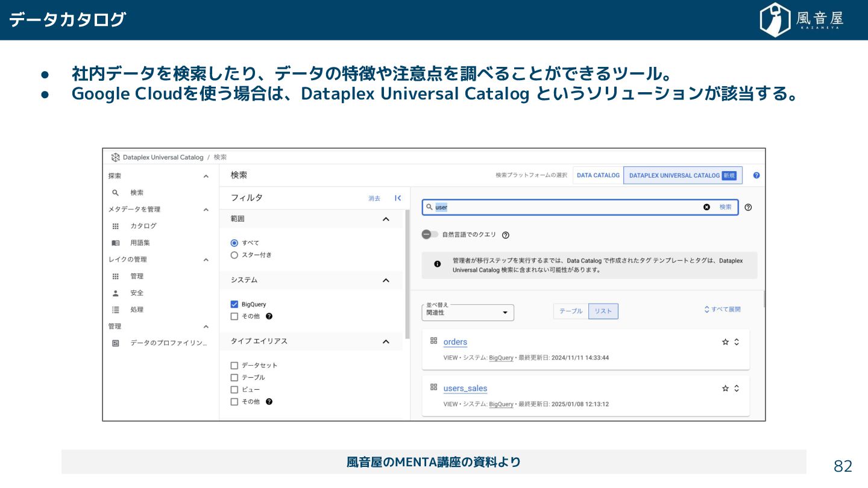Image resolution: width=868 pixels, height=488 pixels.
Task: Open the 並べ替え 関連性 dropdown
Action: (468, 312)
